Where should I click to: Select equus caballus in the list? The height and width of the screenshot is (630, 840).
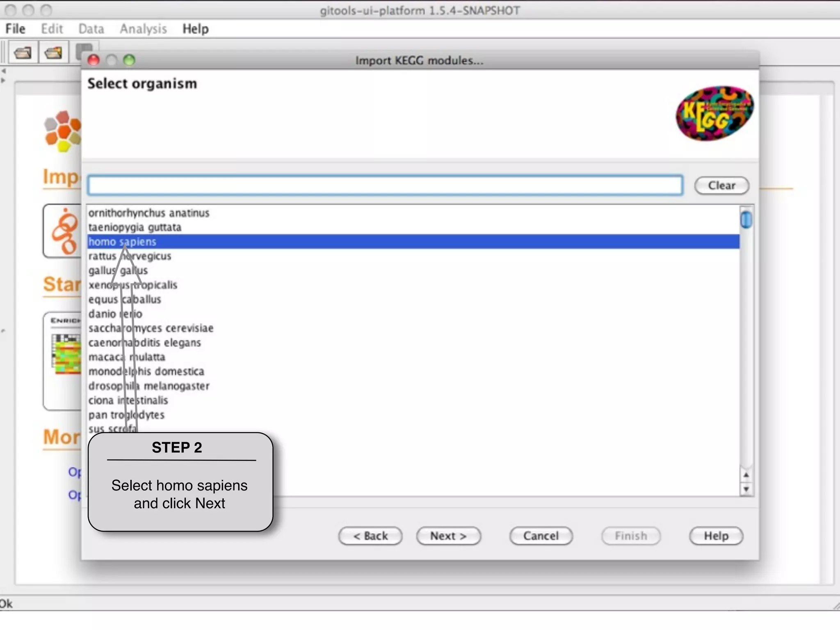[x=413, y=299]
